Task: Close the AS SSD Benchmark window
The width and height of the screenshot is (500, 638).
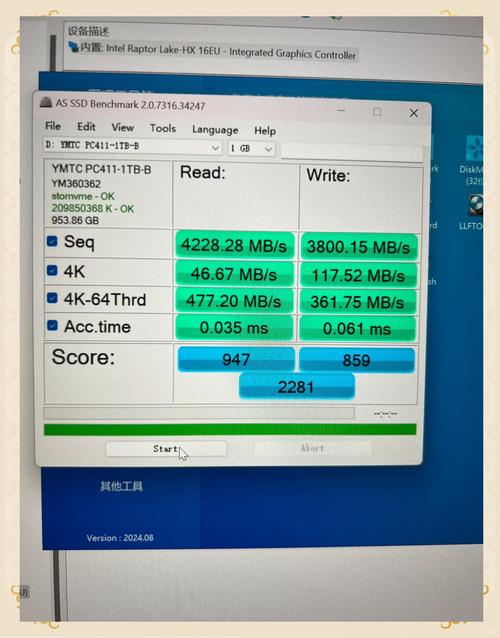Action: [x=413, y=113]
